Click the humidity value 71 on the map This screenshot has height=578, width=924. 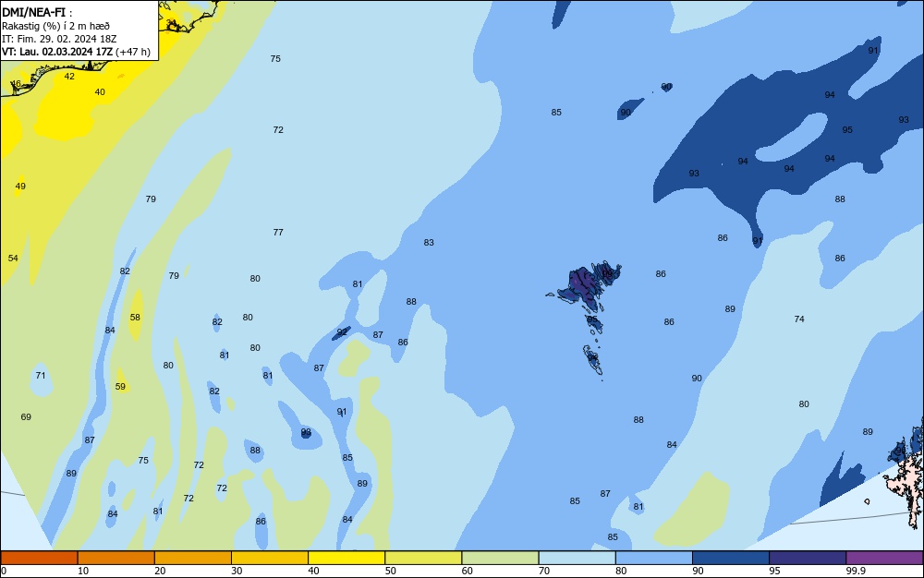click(40, 375)
